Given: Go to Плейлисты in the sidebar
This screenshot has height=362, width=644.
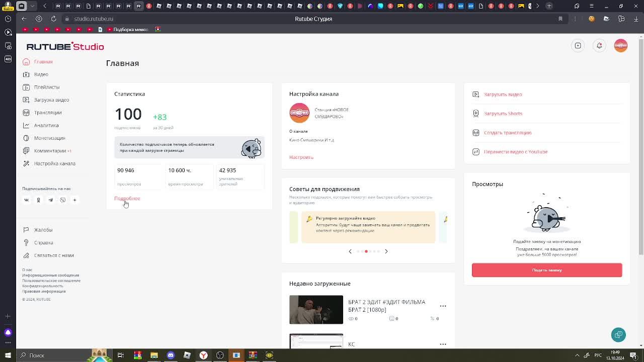Looking at the screenshot, I should 41,87.
